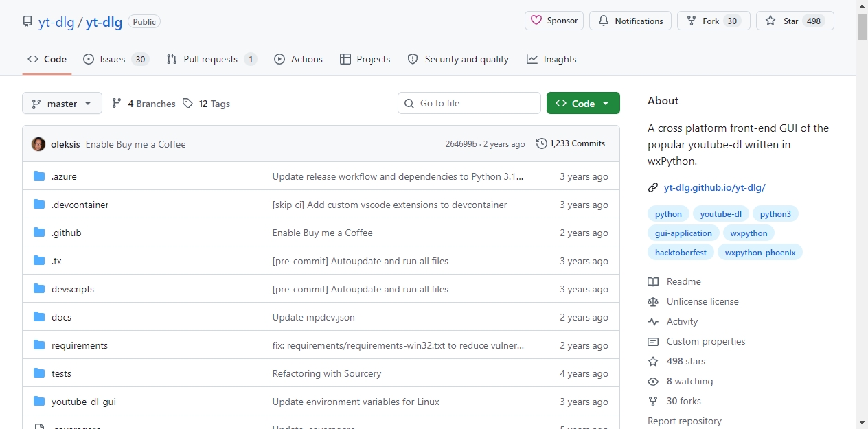
Task: Click the .azure folder icon
Action: (x=39, y=176)
